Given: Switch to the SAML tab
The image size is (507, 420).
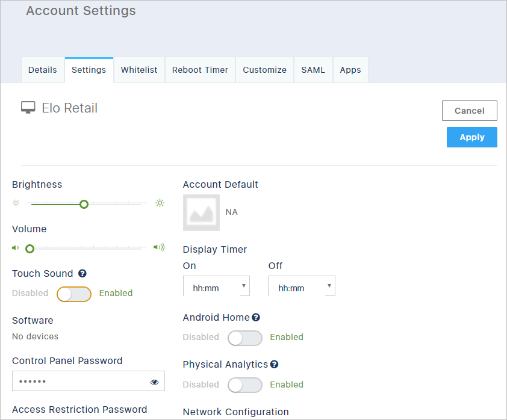Looking at the screenshot, I should 313,70.
